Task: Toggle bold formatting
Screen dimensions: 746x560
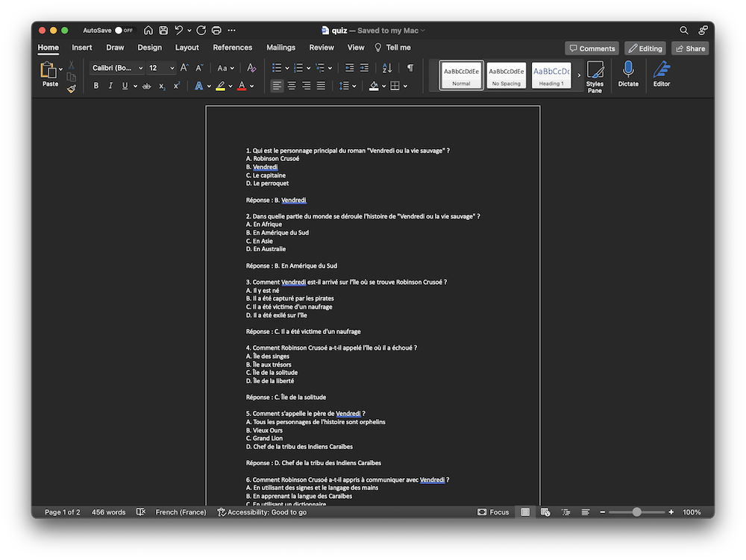Action: pyautogui.click(x=95, y=86)
